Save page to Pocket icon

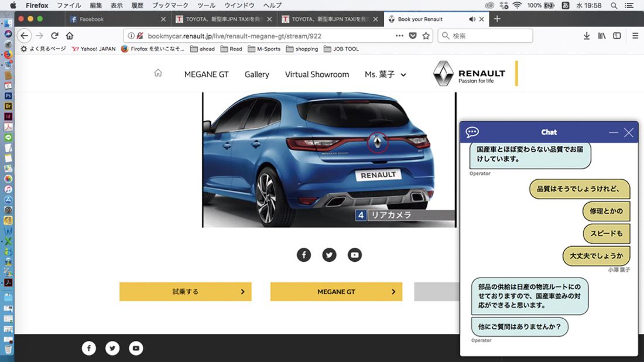tap(413, 36)
